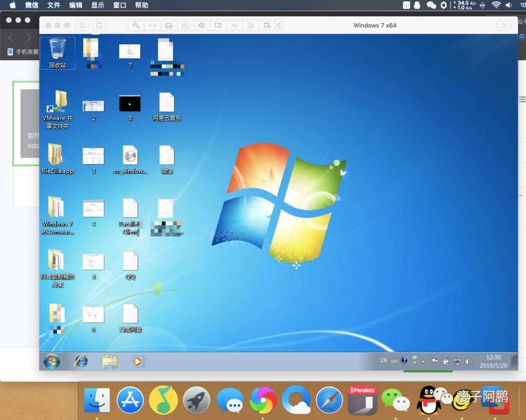Screen dimensions: 526x420
Task: Click the sound speaker icon in VMware toolbar
Action: point(202,25)
